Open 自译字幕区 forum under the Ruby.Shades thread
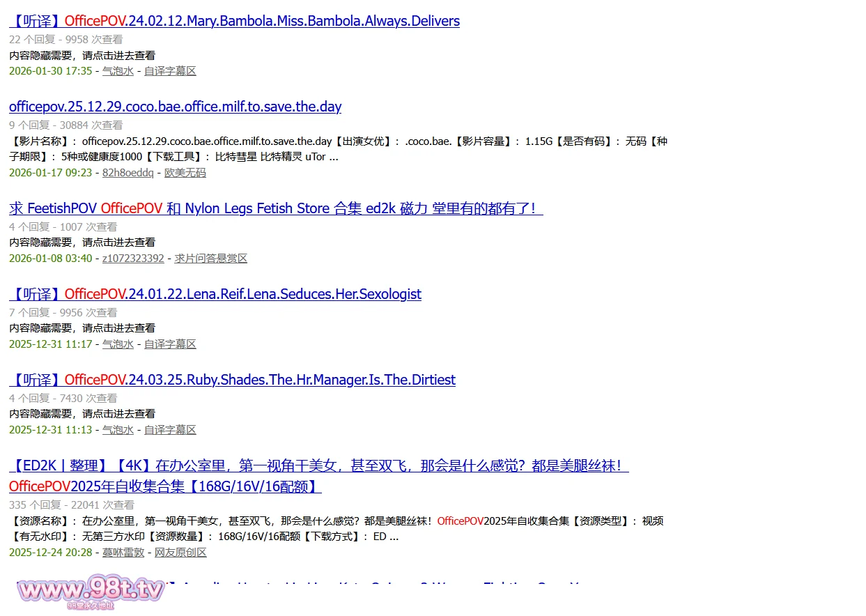866x616 pixels. (x=170, y=430)
